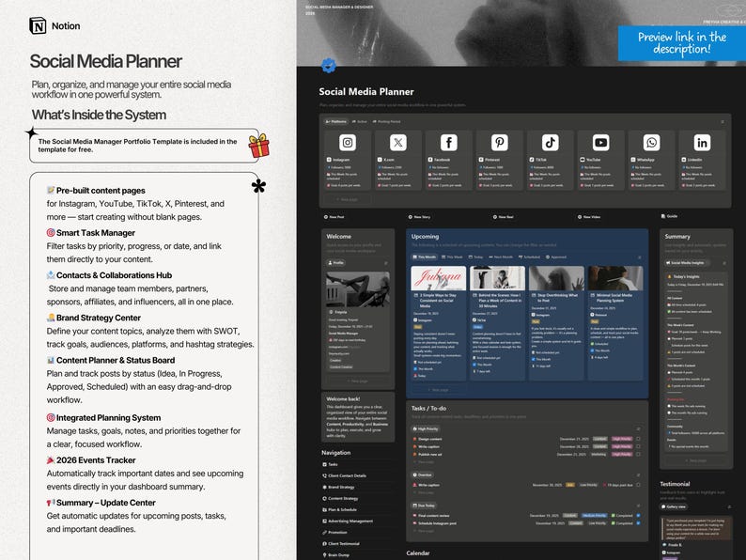This screenshot has width=746, height=560.
Task: Open the TikTok platform icon
Action: (550, 142)
